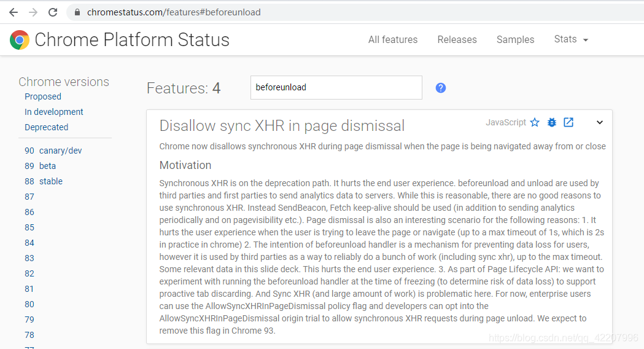The image size is (644, 349).
Task: Open feature in new window icon
Action: tap(568, 122)
